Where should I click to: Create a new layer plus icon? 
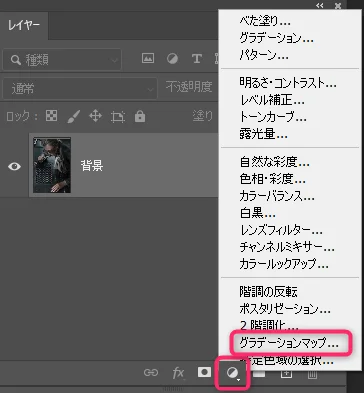point(286,374)
